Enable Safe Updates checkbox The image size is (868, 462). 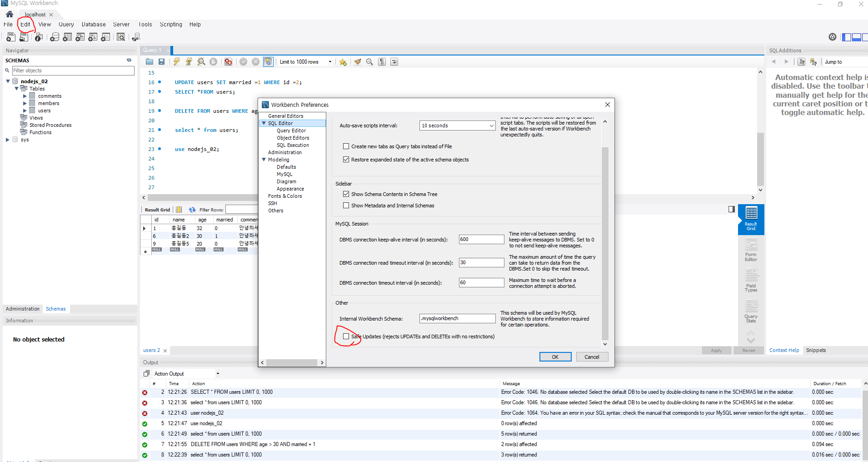346,336
